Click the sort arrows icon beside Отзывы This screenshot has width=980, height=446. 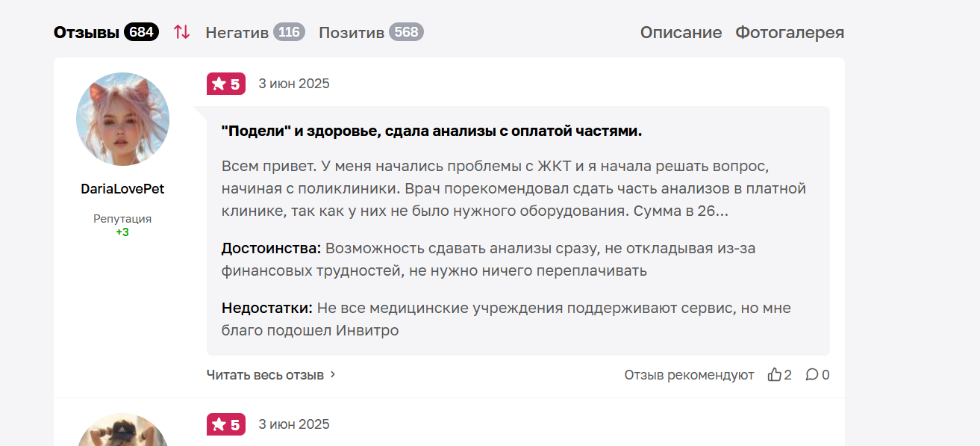(181, 32)
